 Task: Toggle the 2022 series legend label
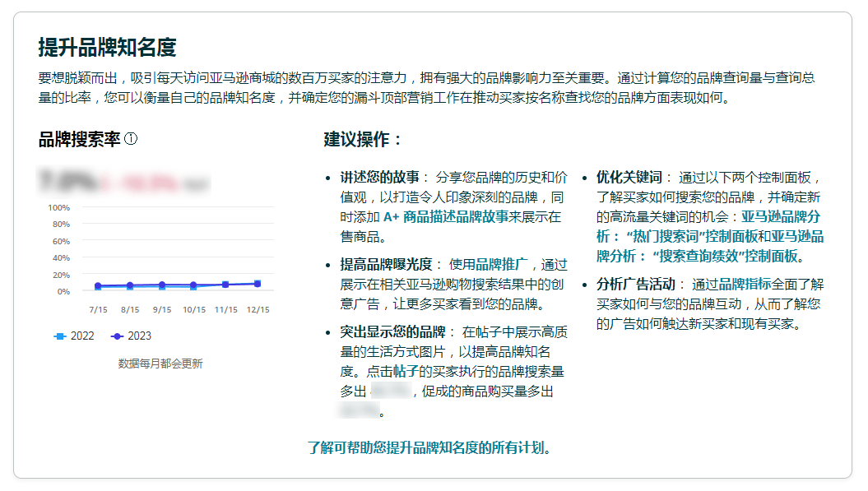(x=82, y=336)
